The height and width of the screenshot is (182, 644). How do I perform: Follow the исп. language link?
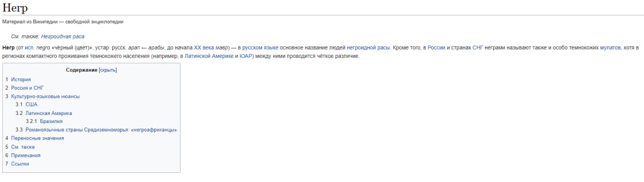(x=29, y=47)
